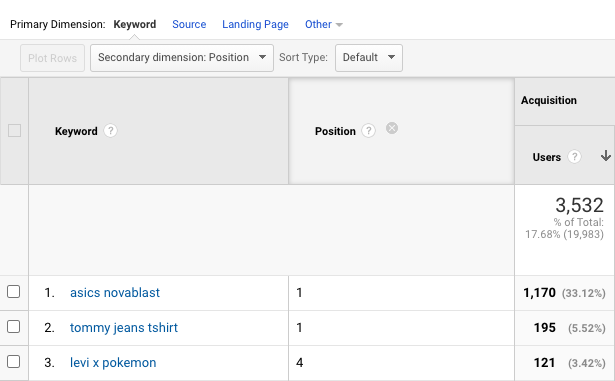
Task: Click the 195 users value
Action: point(544,328)
